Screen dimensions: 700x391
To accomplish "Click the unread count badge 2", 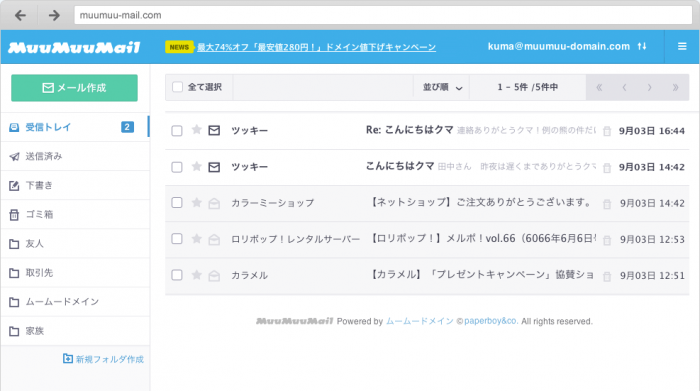I will pos(127,127).
